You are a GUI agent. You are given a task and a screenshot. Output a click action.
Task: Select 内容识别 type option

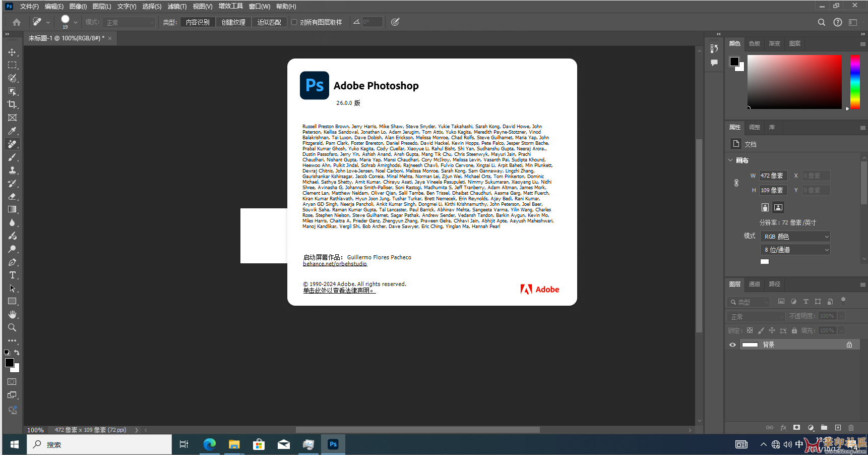[198, 22]
